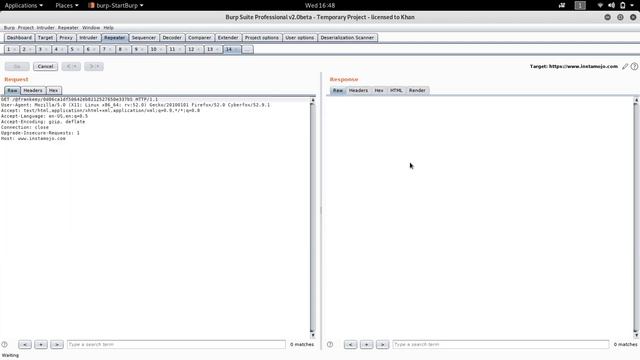This screenshot has height=360, width=640.
Task: Open request search help icon
Action: [x=4, y=344]
